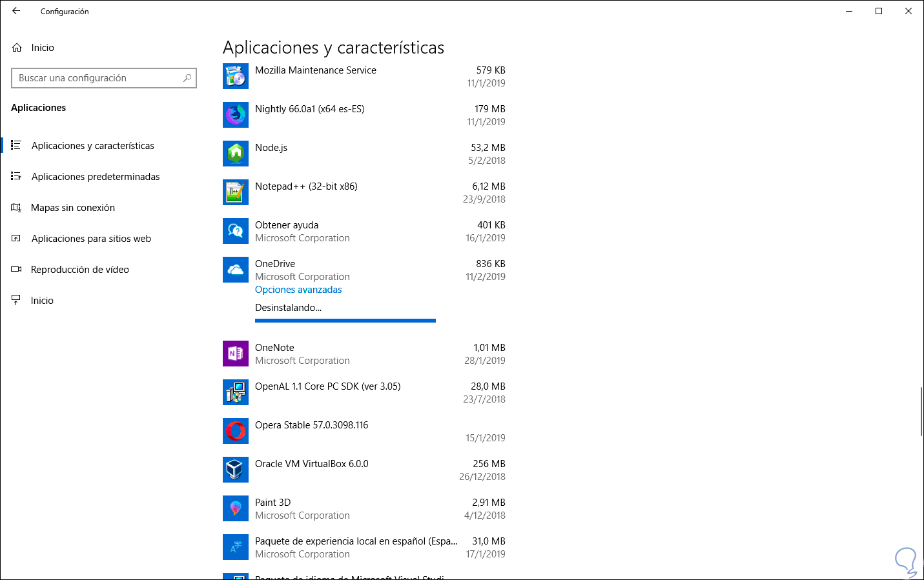The height and width of the screenshot is (580, 924).
Task: Select the Paint 3D app name
Action: click(x=273, y=503)
